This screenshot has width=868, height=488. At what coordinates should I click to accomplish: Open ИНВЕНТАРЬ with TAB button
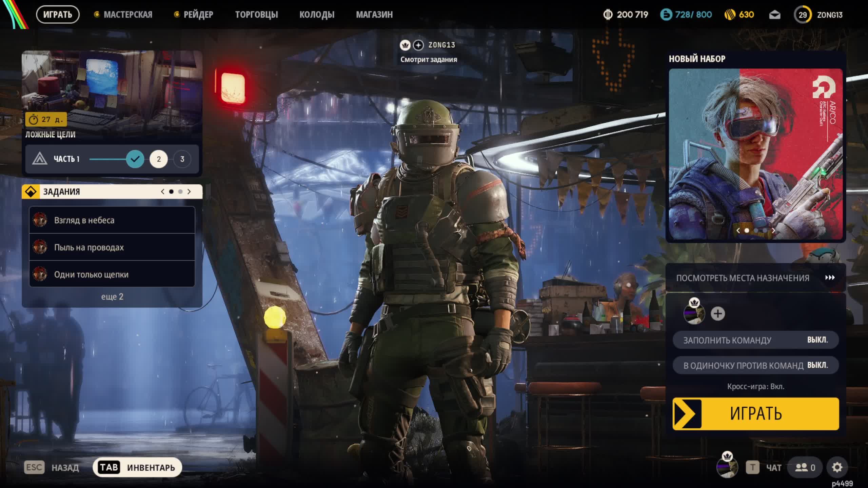pyautogui.click(x=137, y=468)
